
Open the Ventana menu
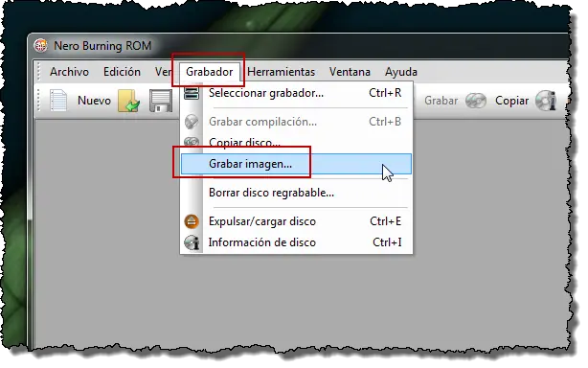pos(350,72)
